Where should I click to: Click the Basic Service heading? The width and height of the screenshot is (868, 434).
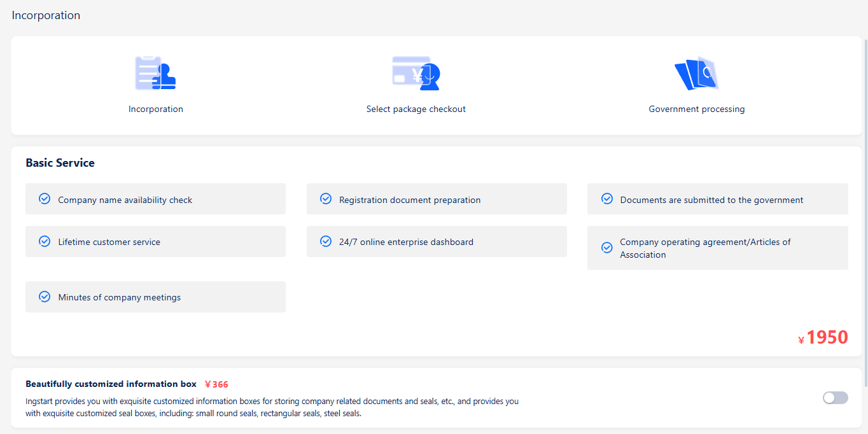click(x=60, y=163)
